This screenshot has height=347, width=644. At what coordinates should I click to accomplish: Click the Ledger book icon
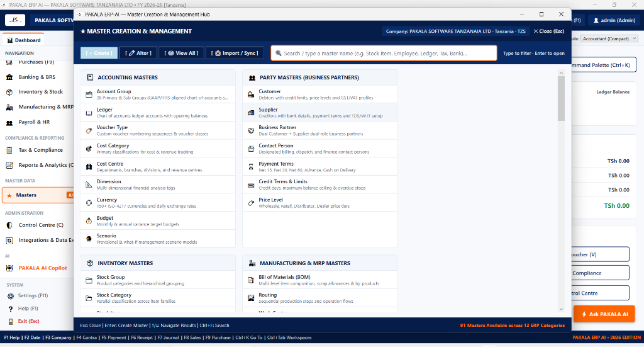coord(89,113)
